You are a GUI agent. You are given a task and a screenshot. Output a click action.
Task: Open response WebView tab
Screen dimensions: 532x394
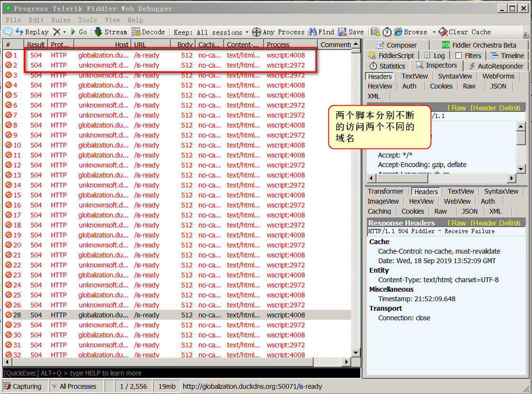click(457, 201)
